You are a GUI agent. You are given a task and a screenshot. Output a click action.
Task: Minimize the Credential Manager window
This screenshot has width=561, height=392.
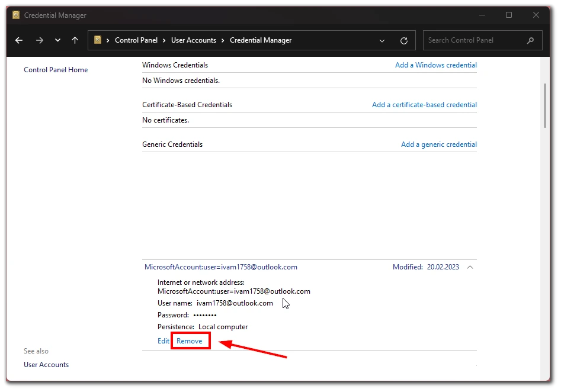pos(482,15)
